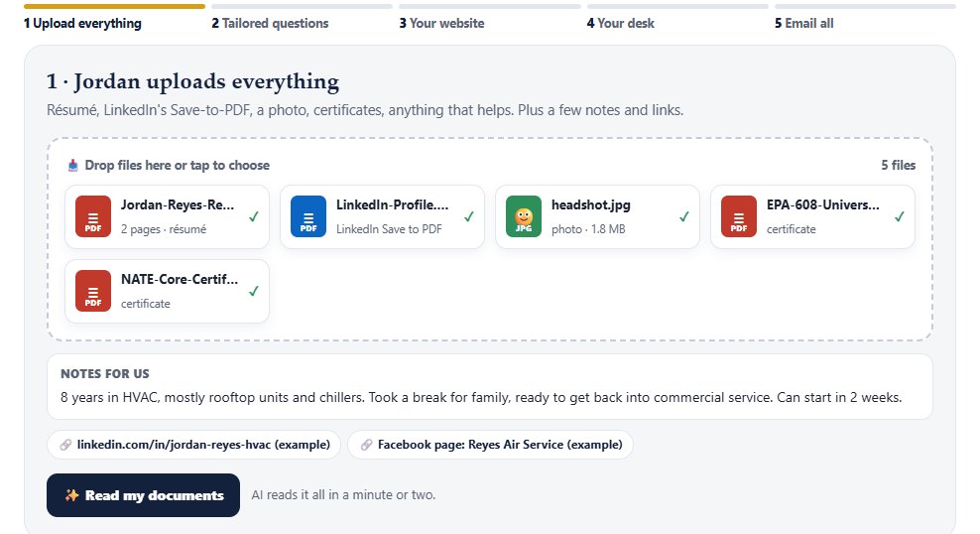Open the linkedin.com/in/jordan-reyes-hvac link chip
This screenshot has height=534, width=980.
coord(193,445)
